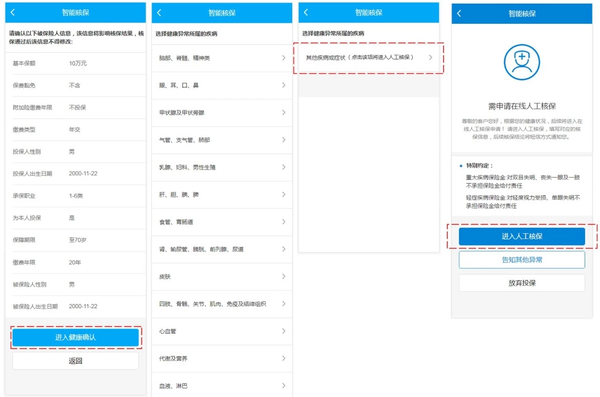Click the 年交 payment type value
Viewport: 600px width, 397px height.
pyautogui.click(x=74, y=129)
